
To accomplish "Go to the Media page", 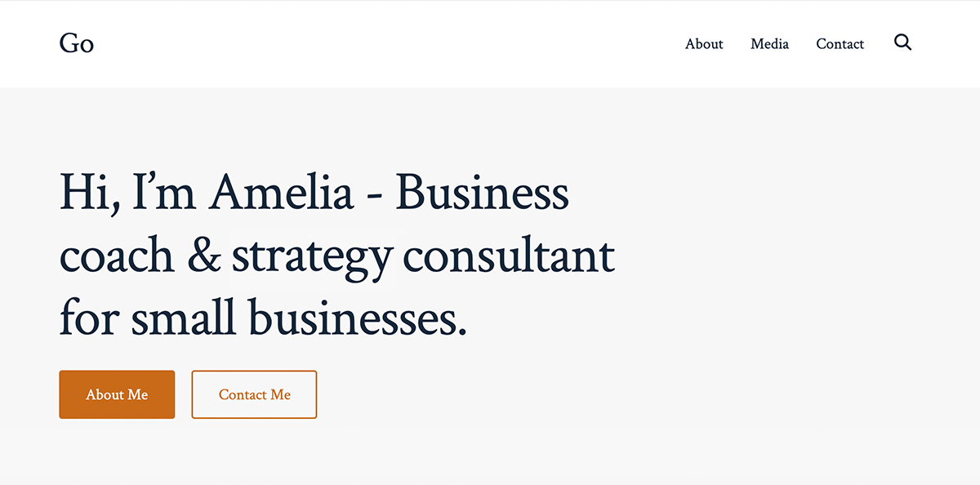I will 769,44.
